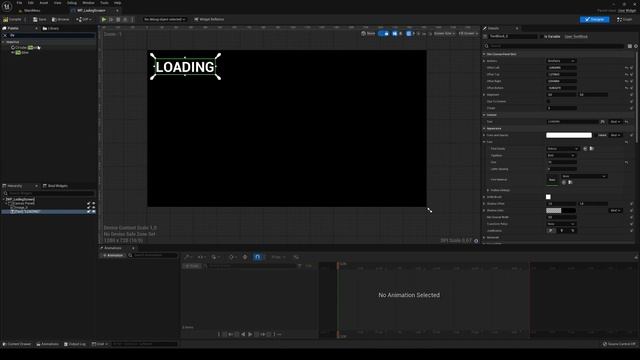This screenshot has height=360, width=640.
Task: Open the Transform Policy dropdown
Action: (561, 224)
